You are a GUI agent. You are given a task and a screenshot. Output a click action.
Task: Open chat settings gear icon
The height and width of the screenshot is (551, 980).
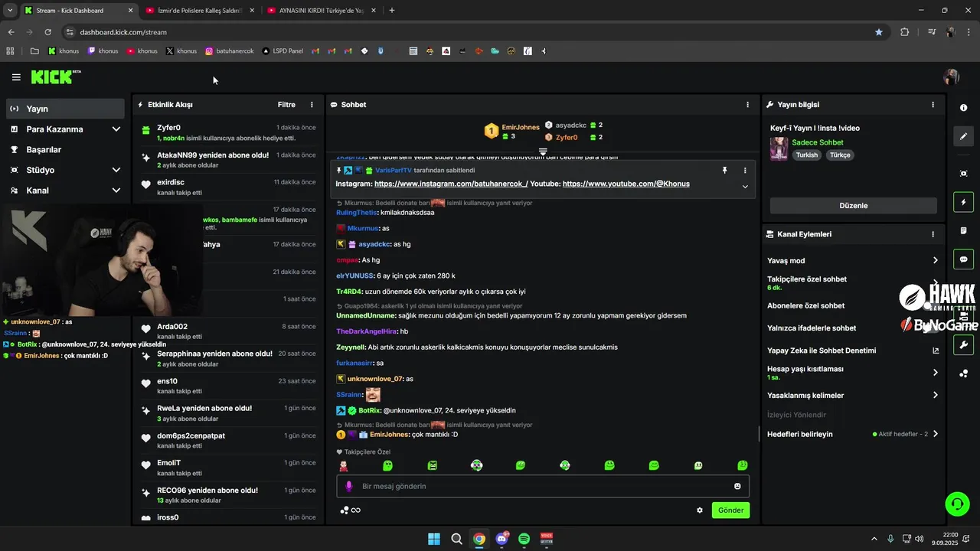pos(700,510)
